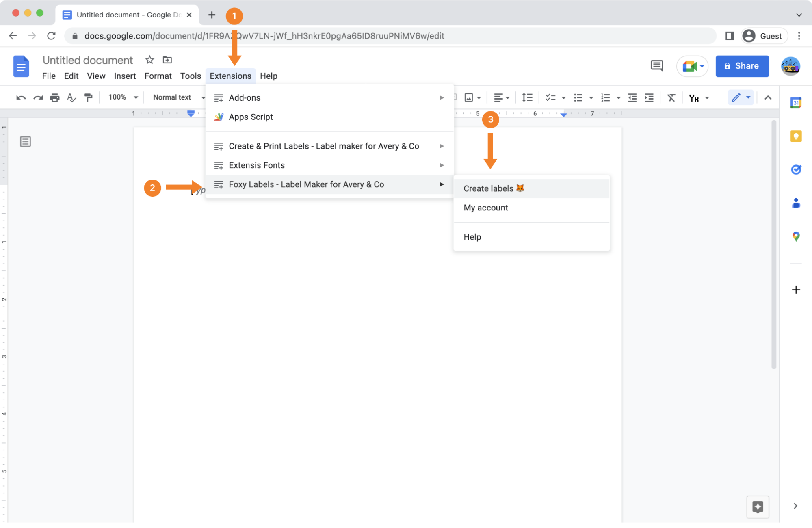The width and height of the screenshot is (812, 528).
Task: Click the line spacing icon
Action: pos(527,97)
